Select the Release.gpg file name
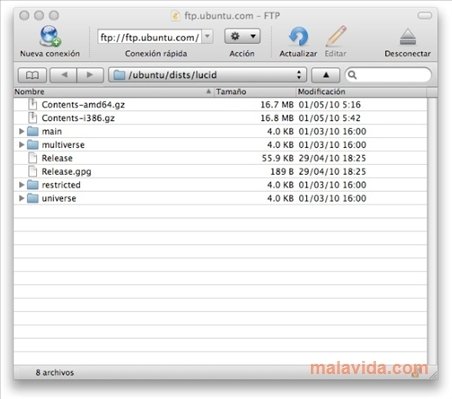 click(66, 172)
